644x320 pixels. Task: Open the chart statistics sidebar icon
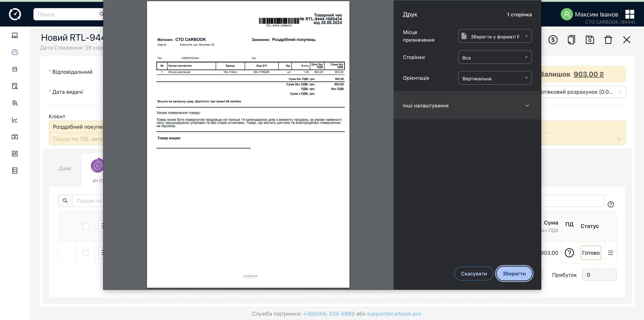click(15, 120)
